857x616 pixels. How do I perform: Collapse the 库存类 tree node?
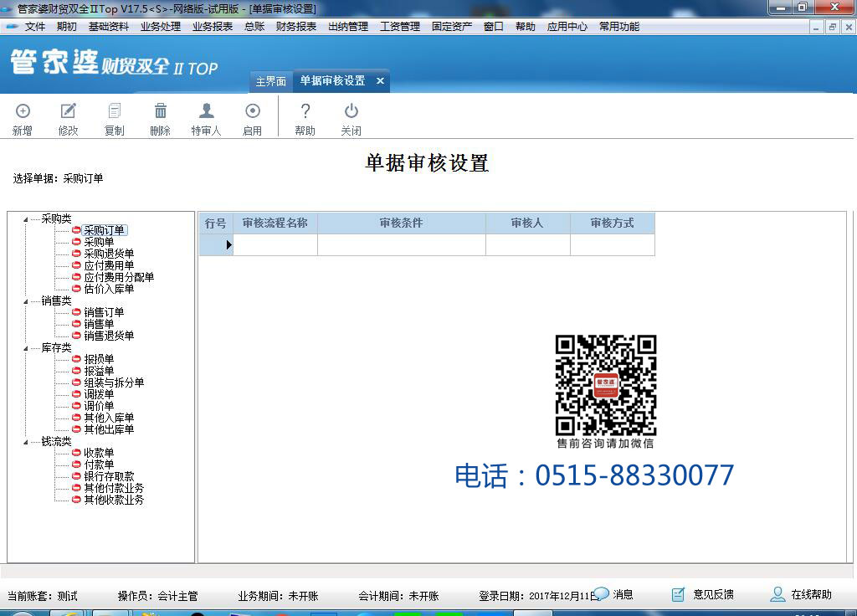click(x=26, y=348)
